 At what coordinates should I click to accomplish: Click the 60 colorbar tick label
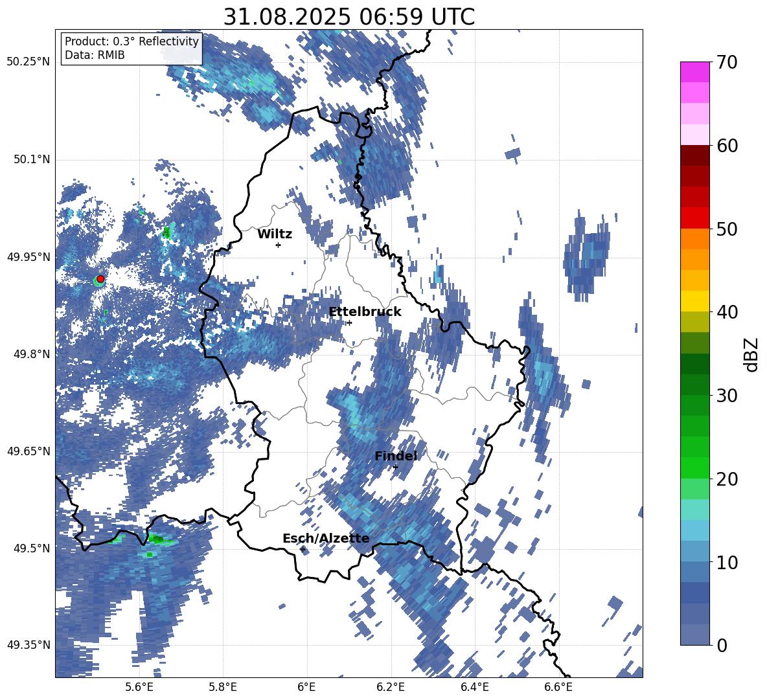pyautogui.click(x=727, y=146)
